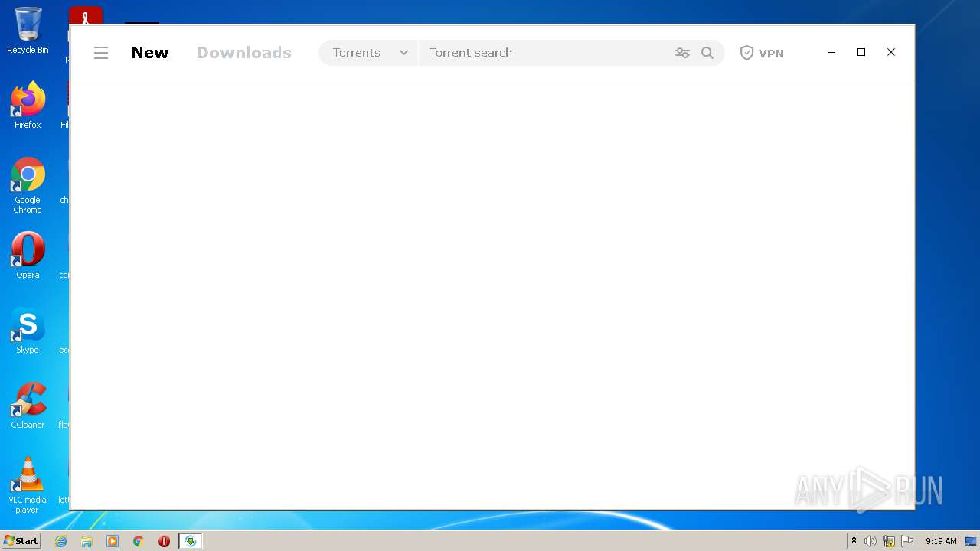Expand the Torrents search type dropdown
This screenshot has width=980, height=551.
coord(369,53)
